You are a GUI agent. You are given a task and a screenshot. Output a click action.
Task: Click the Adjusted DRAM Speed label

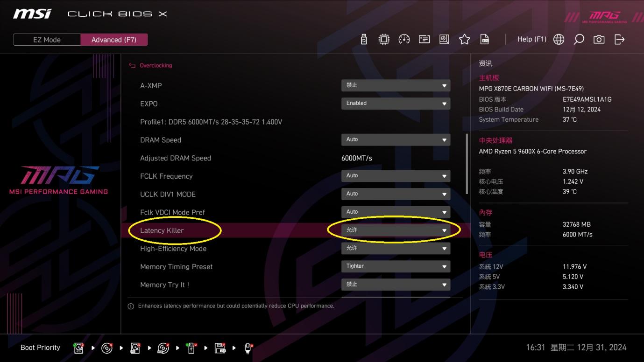coord(176,158)
